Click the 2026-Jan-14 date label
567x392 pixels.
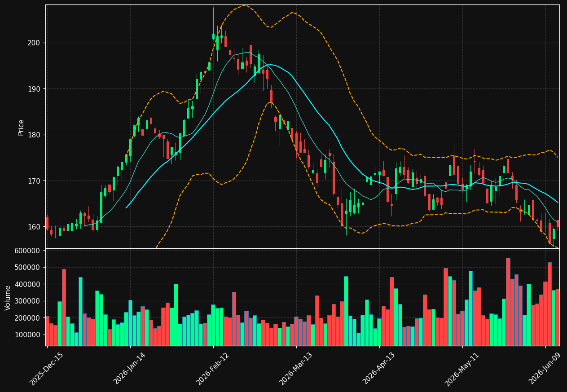point(130,368)
